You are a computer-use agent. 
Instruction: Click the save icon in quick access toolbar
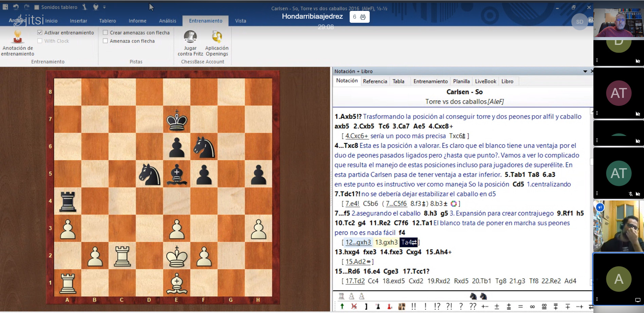coord(5,7)
